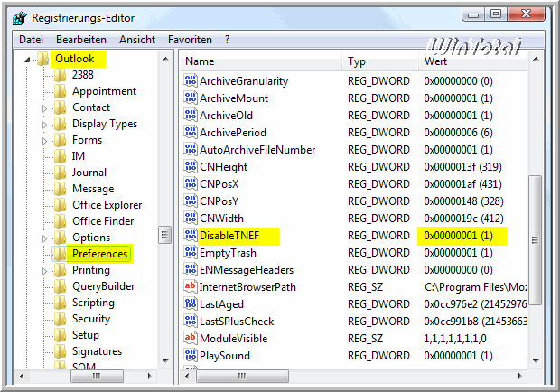Expand the Display Types key

coord(44,125)
